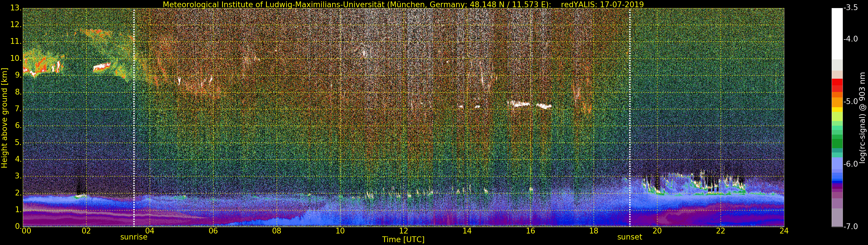The image size is (868, 245).
Task: Click the '11.' height axis tick label
Action: (16, 42)
